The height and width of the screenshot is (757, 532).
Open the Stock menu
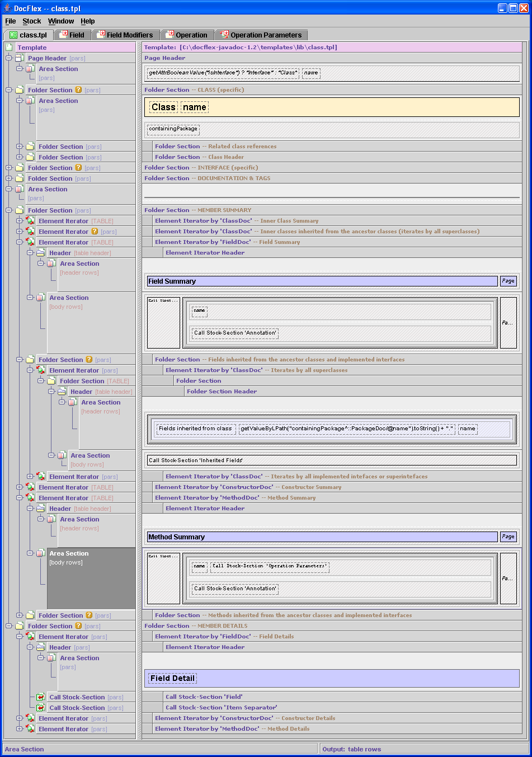(31, 21)
